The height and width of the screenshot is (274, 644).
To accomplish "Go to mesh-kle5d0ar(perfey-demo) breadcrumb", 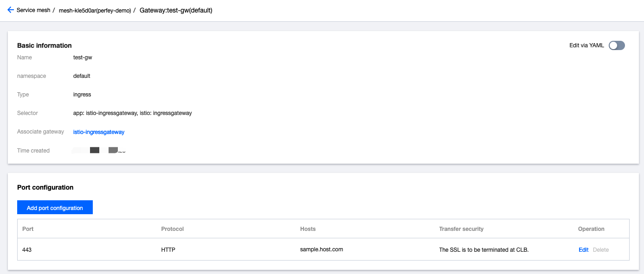I will coord(95,10).
